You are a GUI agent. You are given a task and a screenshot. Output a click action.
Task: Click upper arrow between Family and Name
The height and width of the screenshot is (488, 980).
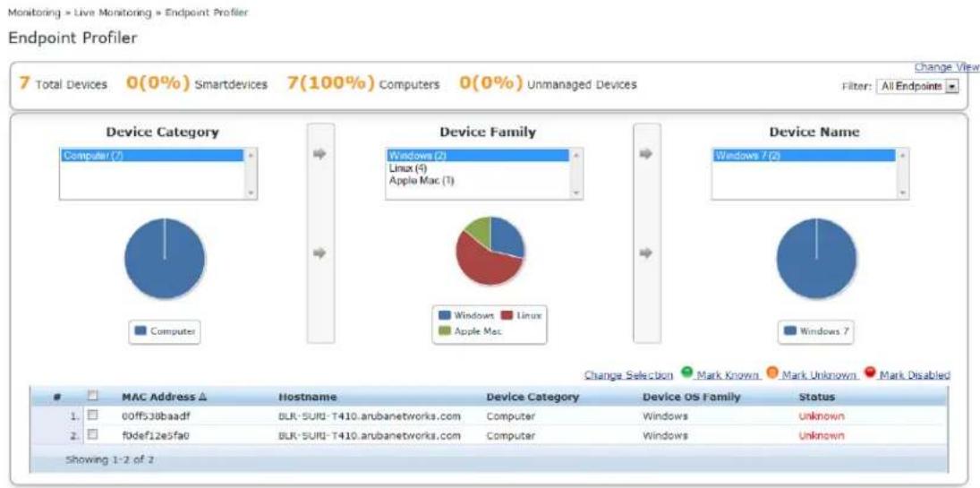646,154
